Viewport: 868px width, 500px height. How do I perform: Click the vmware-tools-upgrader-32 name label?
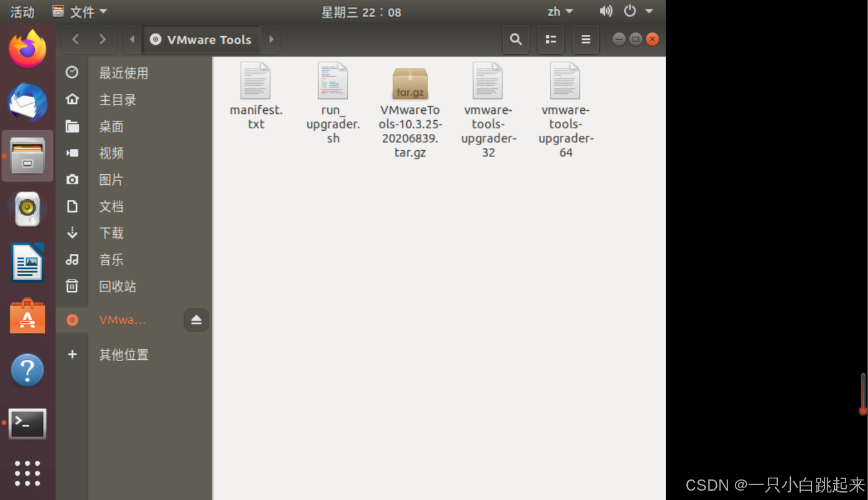(488, 131)
